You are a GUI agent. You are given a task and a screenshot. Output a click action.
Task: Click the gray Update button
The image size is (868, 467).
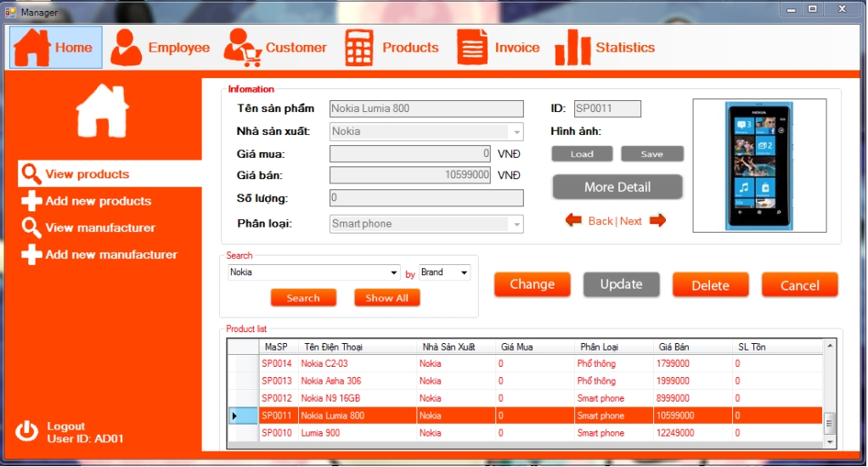(621, 284)
